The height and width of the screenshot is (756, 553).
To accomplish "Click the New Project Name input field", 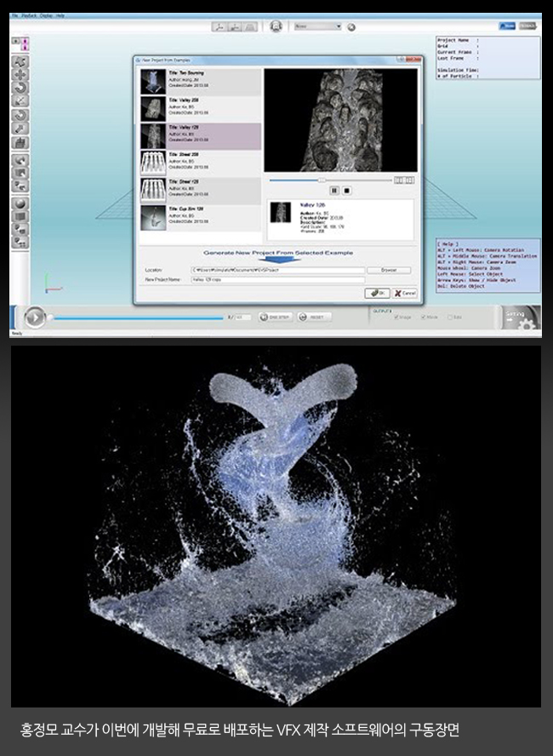I will (278, 279).
